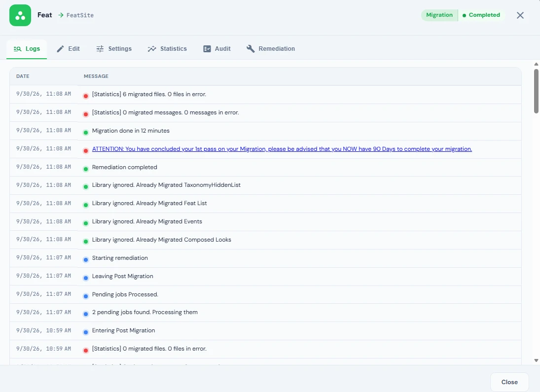Click the Statistics chart icon
The image size is (540, 392).
pos(152,49)
